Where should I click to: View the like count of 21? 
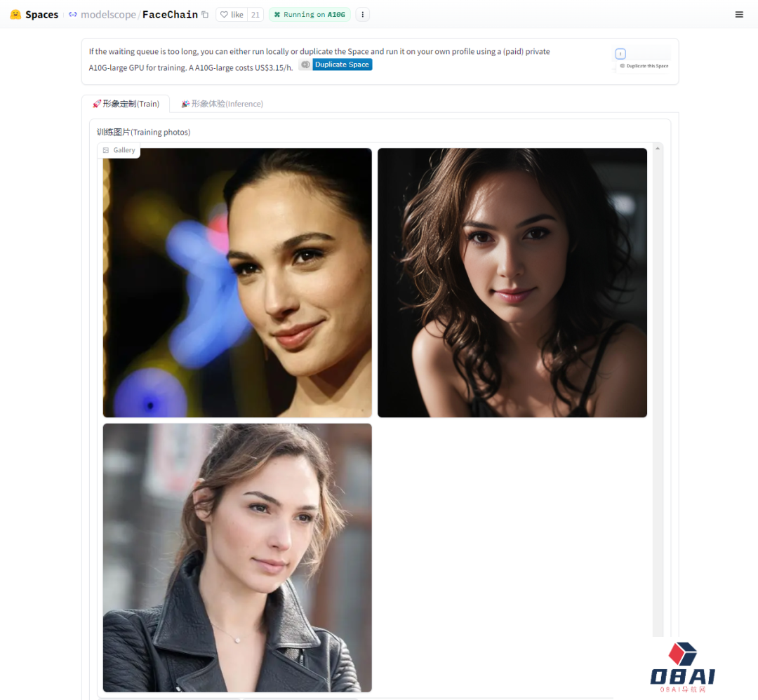tap(255, 15)
